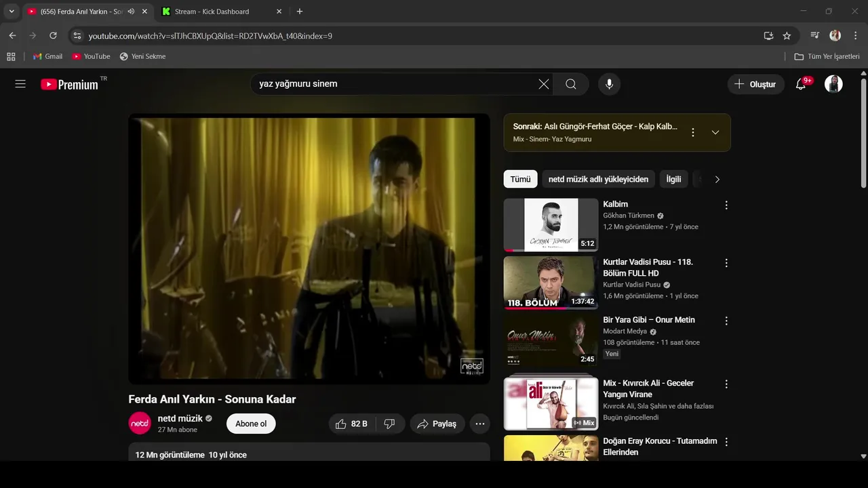Subscribe with Abone ol button
868x488 pixels.
tap(251, 424)
